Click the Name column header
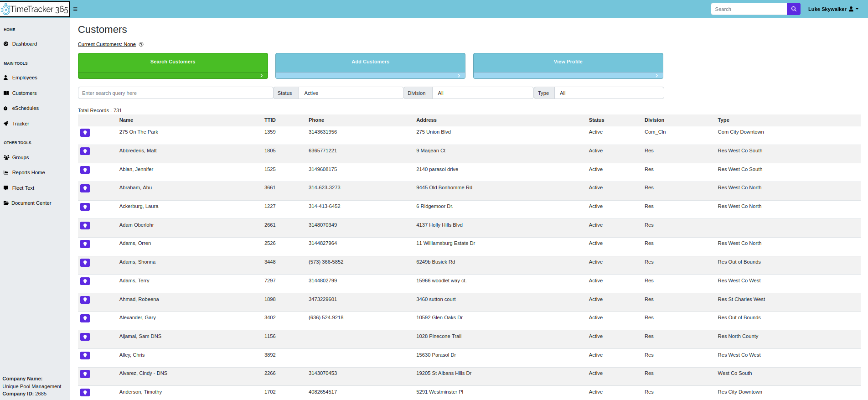This screenshot has height=400, width=868. pos(126,120)
